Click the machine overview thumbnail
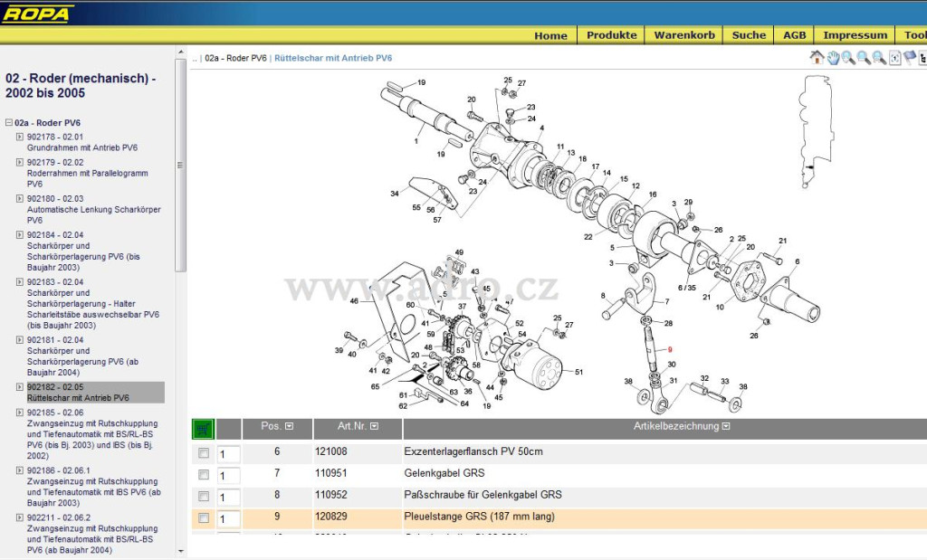 (816, 131)
